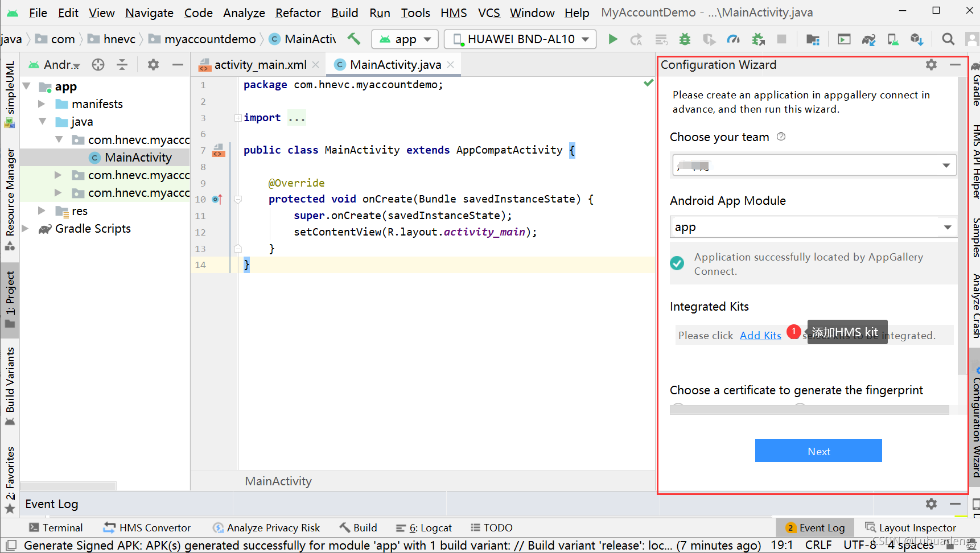
Task: Click the Run with Coverage icon
Action: [x=709, y=39]
